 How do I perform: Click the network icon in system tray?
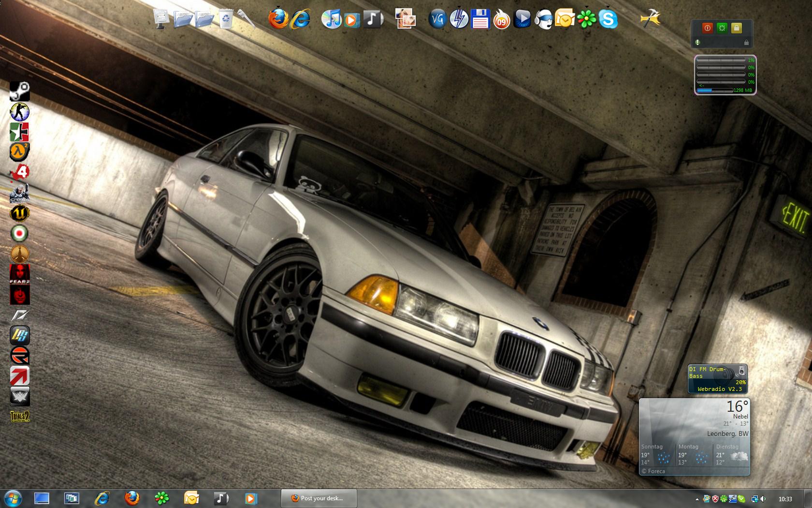click(755, 499)
